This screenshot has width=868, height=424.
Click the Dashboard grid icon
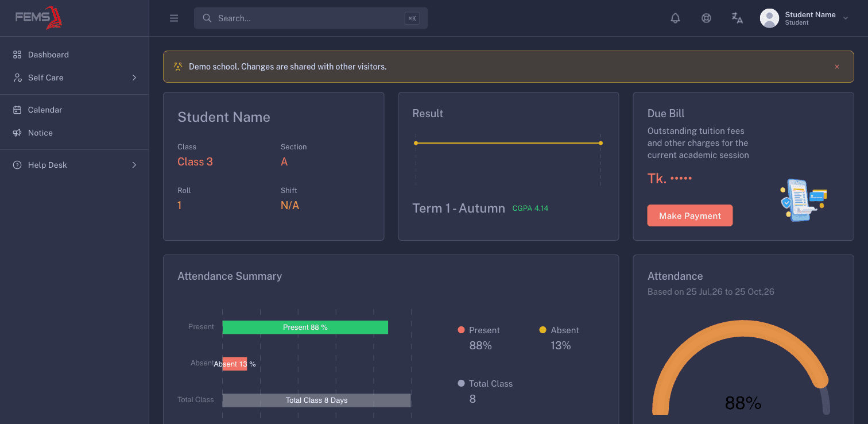(x=17, y=55)
